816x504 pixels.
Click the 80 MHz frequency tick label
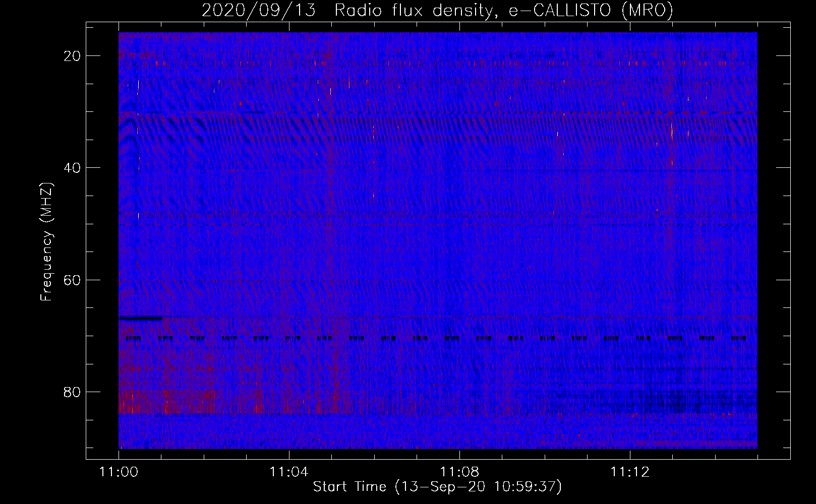tap(73, 392)
